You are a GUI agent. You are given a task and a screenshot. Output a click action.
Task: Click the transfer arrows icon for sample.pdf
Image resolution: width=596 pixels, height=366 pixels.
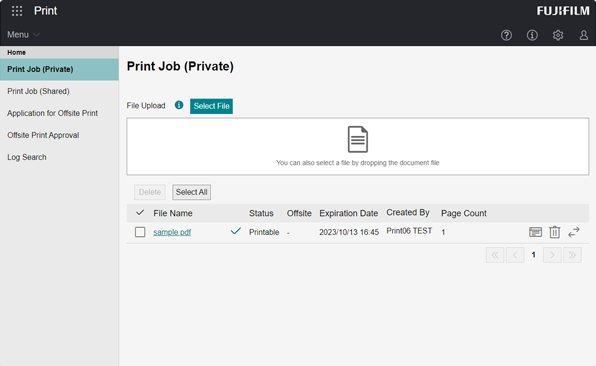pos(574,232)
